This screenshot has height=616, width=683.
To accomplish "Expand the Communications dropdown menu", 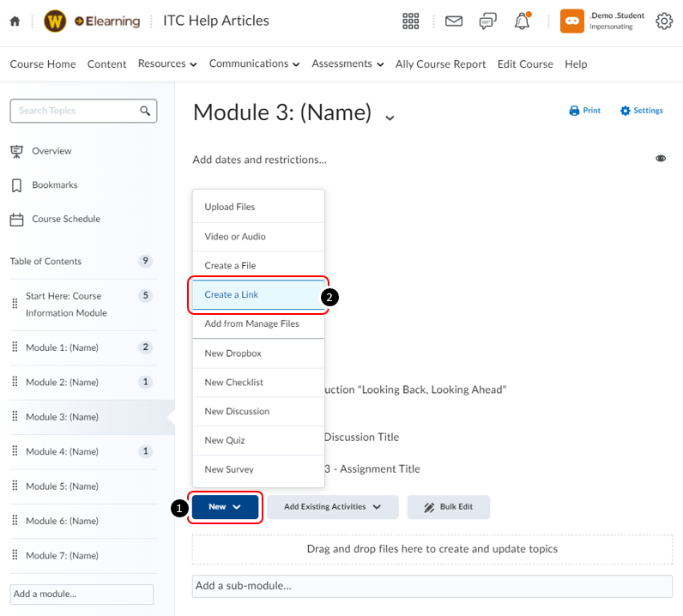I will (254, 63).
